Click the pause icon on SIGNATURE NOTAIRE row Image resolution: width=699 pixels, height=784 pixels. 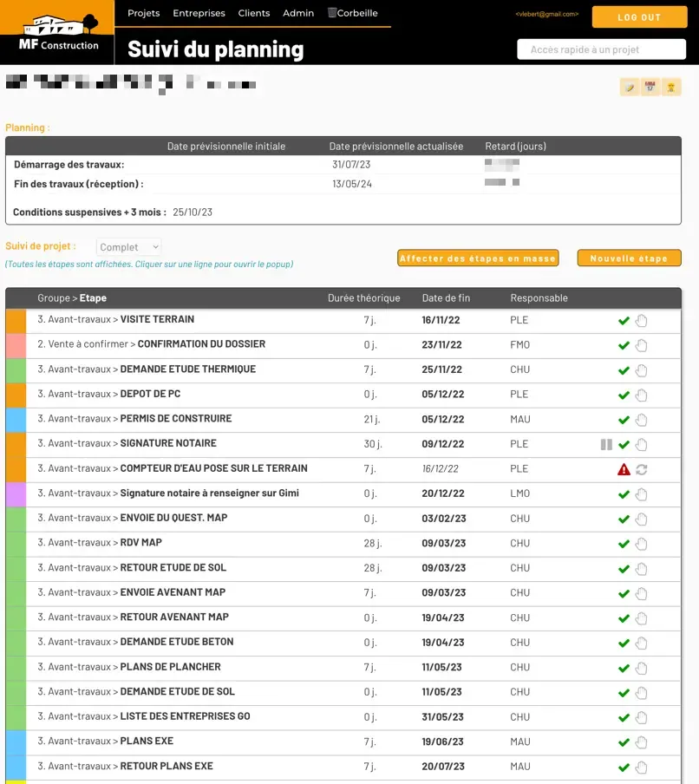pos(606,445)
